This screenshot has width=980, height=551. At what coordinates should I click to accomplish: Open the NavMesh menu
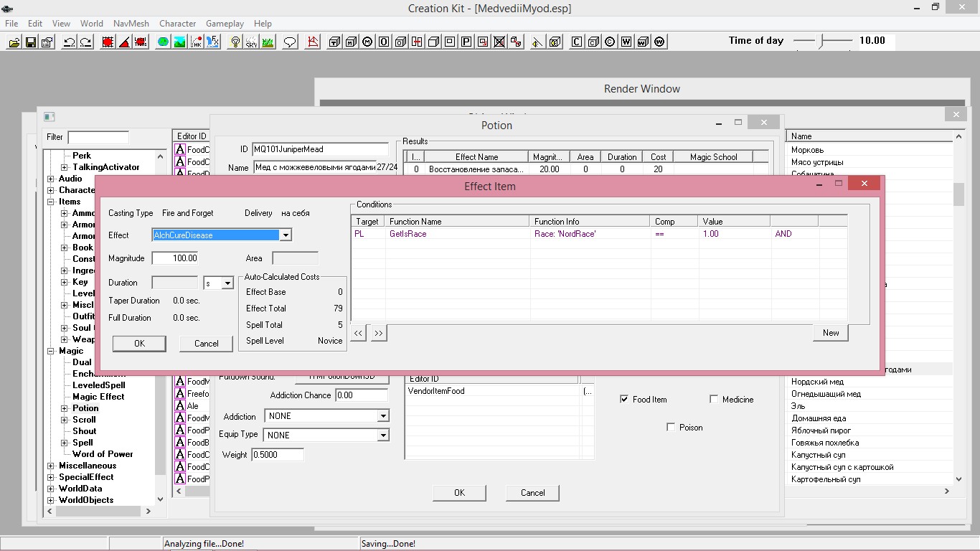(131, 24)
